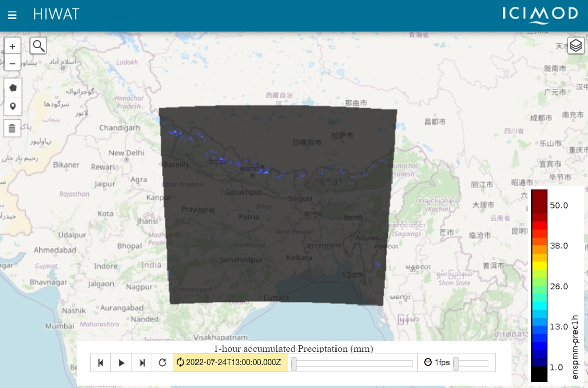Toggle the animation loop button

pyautogui.click(x=162, y=363)
